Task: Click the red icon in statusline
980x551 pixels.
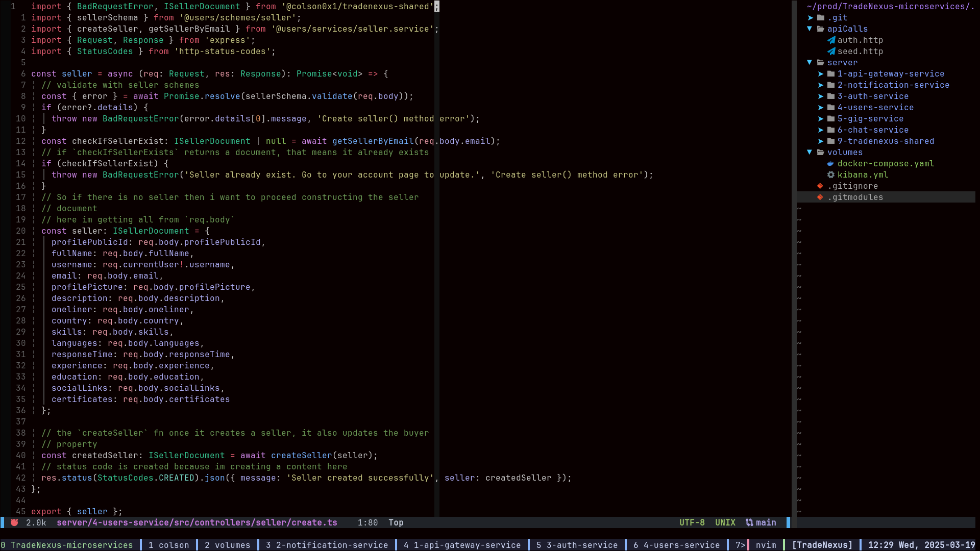Action: pyautogui.click(x=14, y=522)
